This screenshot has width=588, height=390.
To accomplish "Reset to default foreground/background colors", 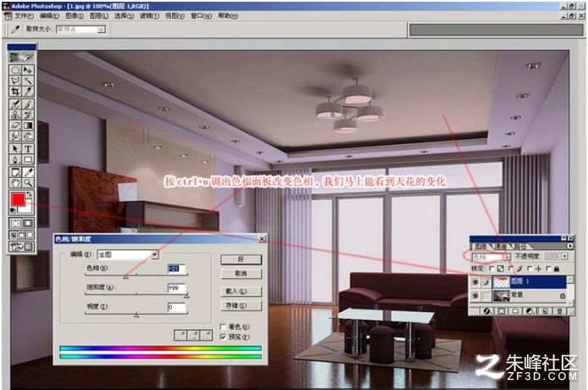I will tap(14, 210).
